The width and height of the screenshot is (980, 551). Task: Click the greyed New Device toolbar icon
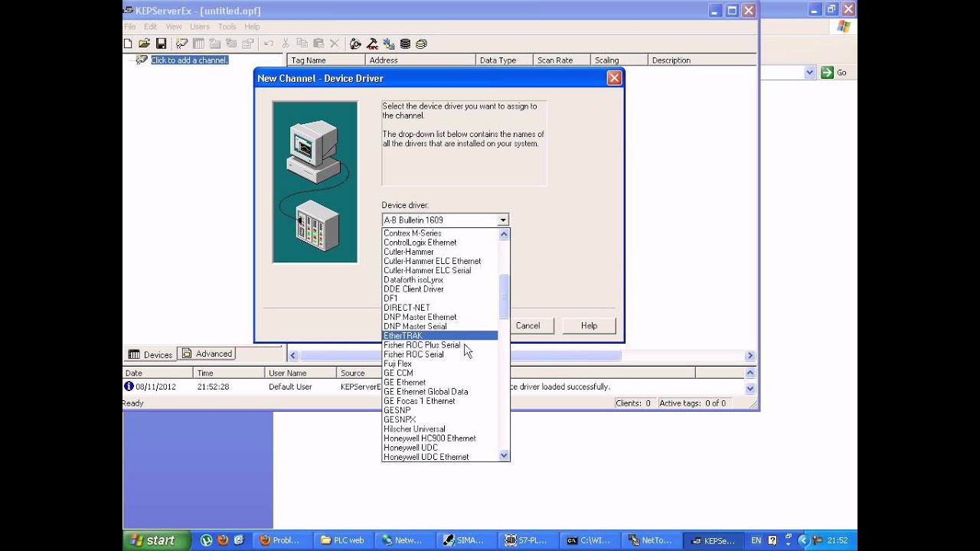coord(198,44)
